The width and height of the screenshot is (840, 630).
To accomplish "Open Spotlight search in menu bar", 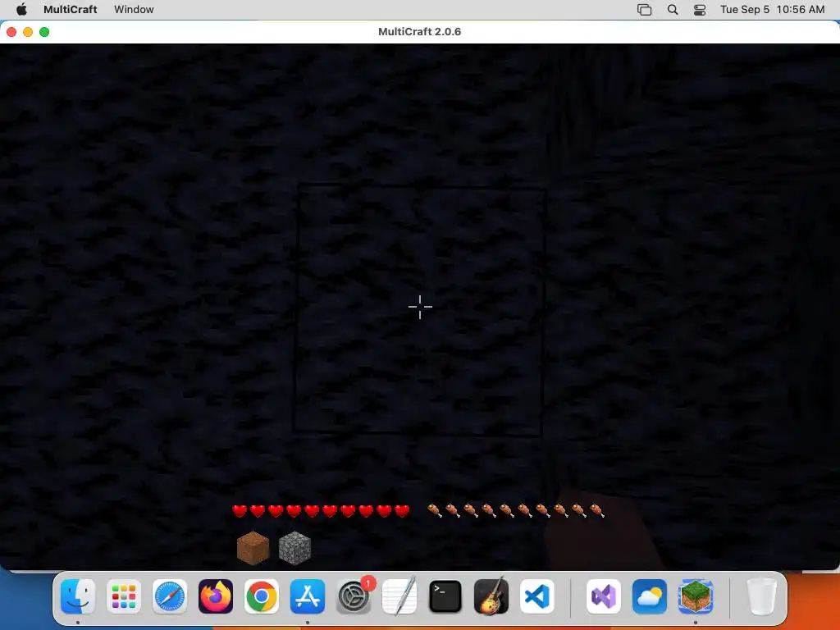I will coord(673,9).
